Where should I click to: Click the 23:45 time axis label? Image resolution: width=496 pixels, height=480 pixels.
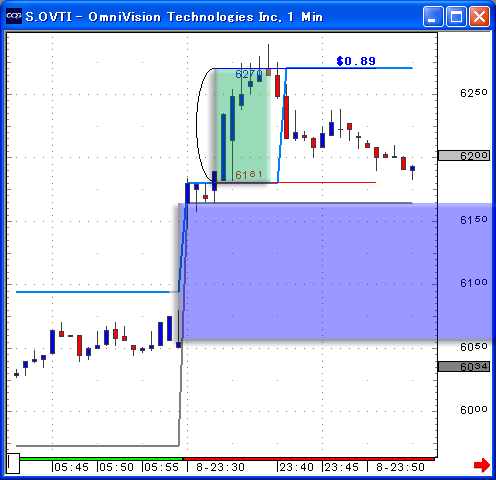coord(342,467)
